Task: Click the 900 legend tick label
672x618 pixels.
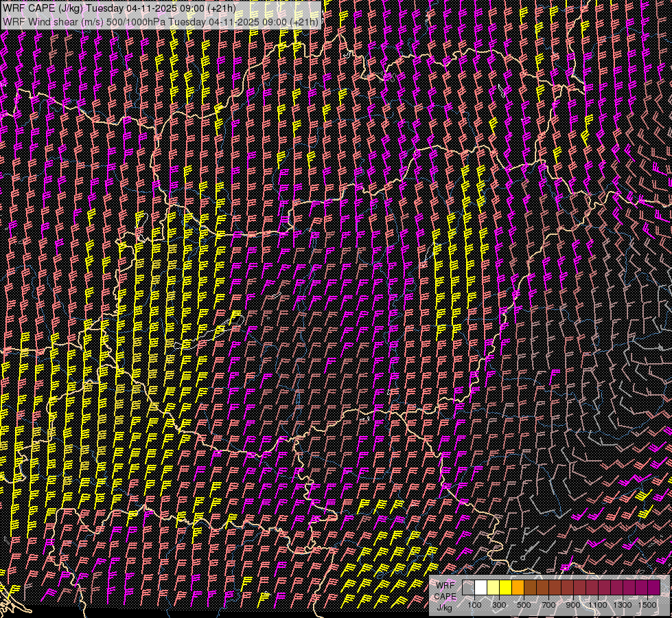Action: (x=573, y=605)
